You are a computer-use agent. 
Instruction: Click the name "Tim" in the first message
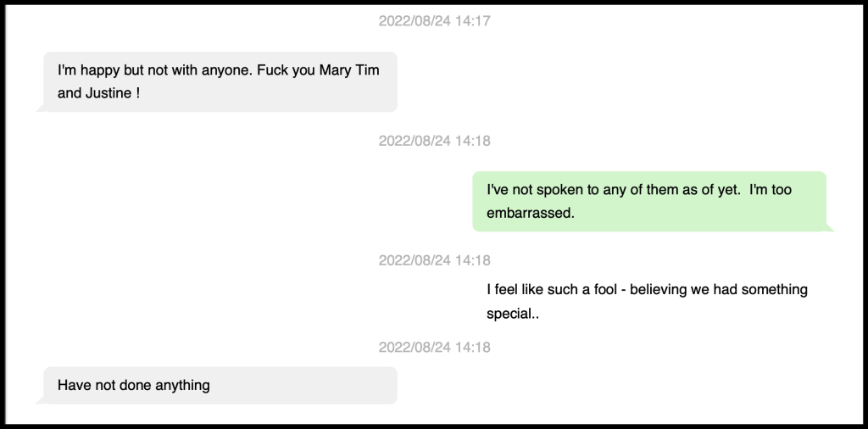point(368,70)
